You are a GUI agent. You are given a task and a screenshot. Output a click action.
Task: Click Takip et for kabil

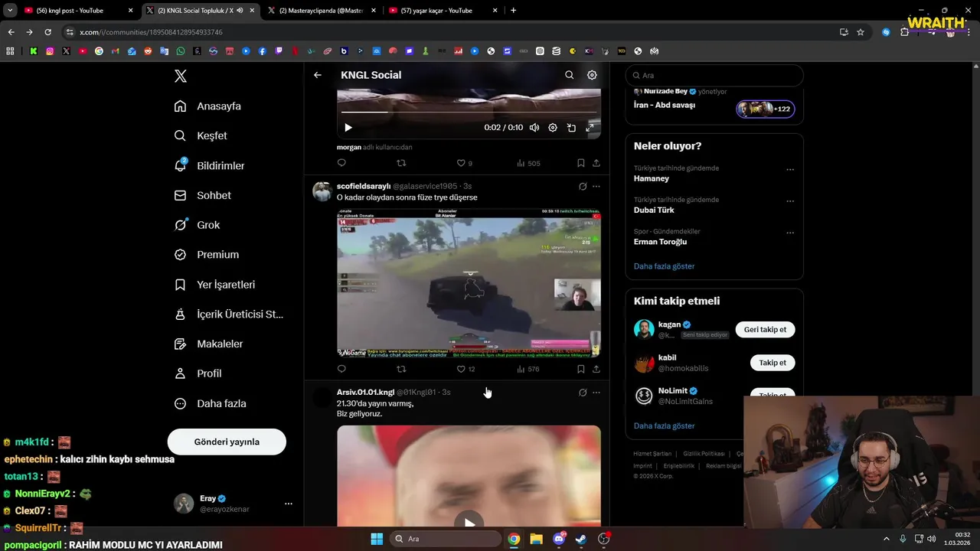772,363
